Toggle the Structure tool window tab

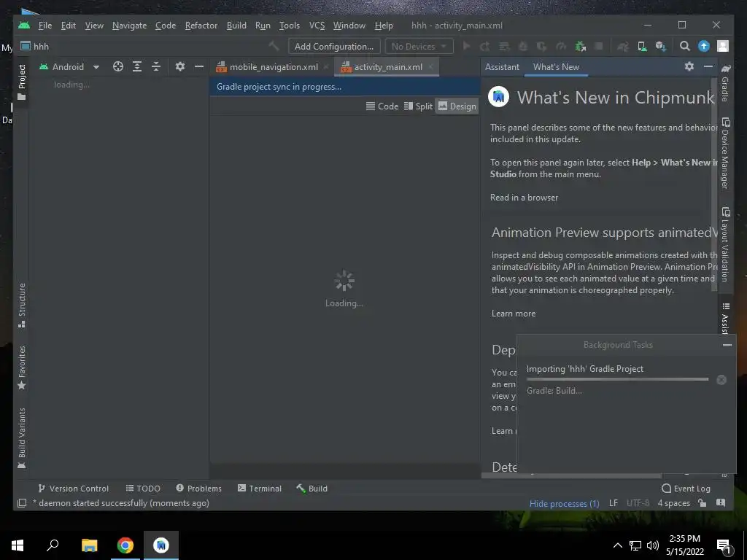click(22, 306)
